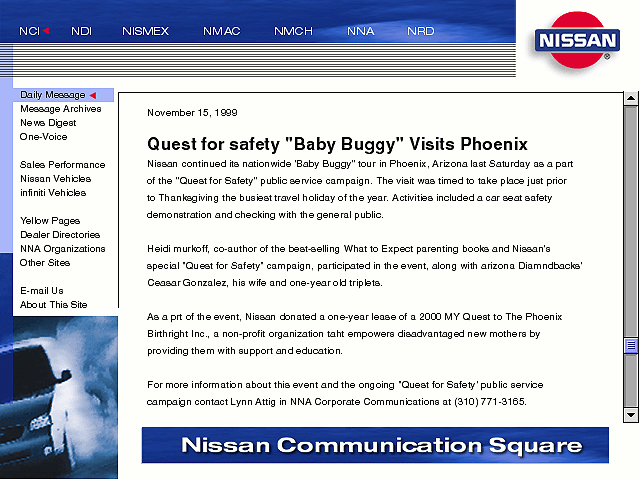Open infiniti Vehicles link
Viewport: 640px width, 480px height.
tap(53, 193)
